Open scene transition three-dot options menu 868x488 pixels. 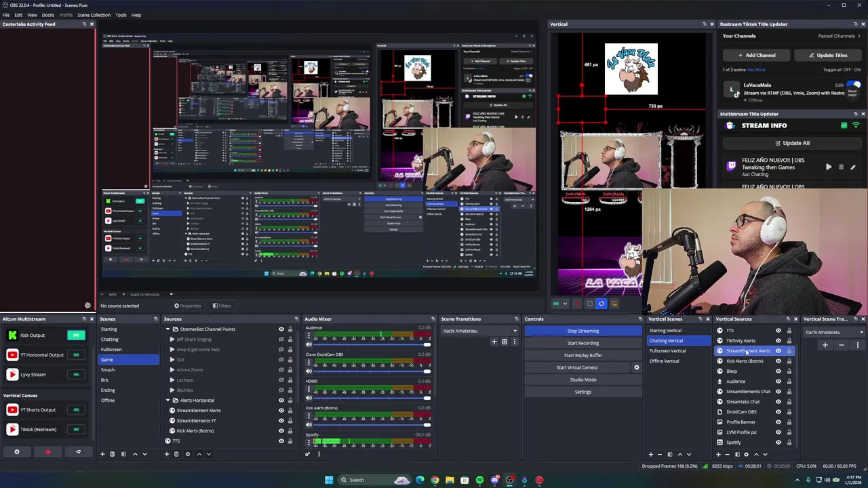[x=514, y=342]
